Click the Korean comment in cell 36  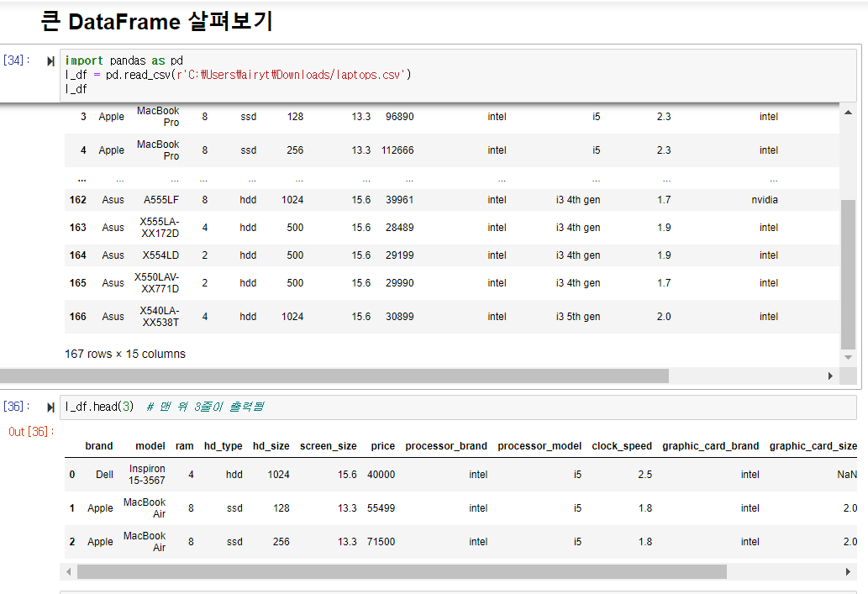click(205, 407)
